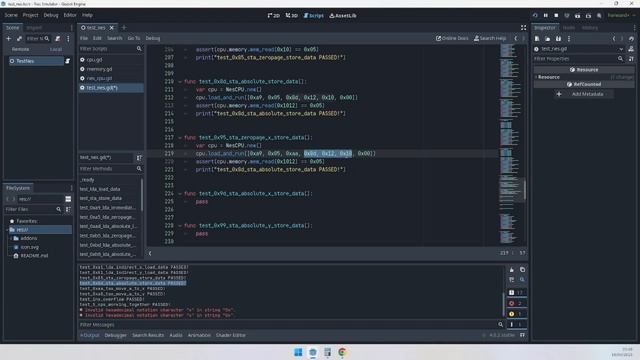Expand bottom panel icon
640x360 pixels.
(x=522, y=335)
